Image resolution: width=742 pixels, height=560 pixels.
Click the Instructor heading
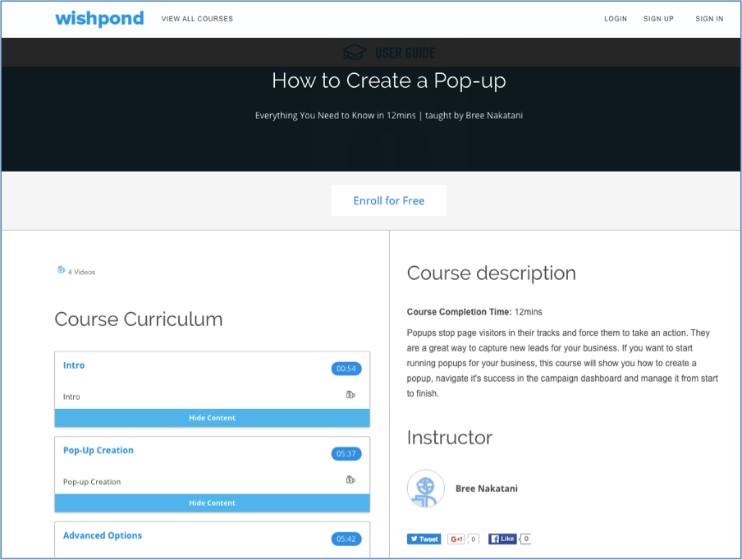click(450, 438)
